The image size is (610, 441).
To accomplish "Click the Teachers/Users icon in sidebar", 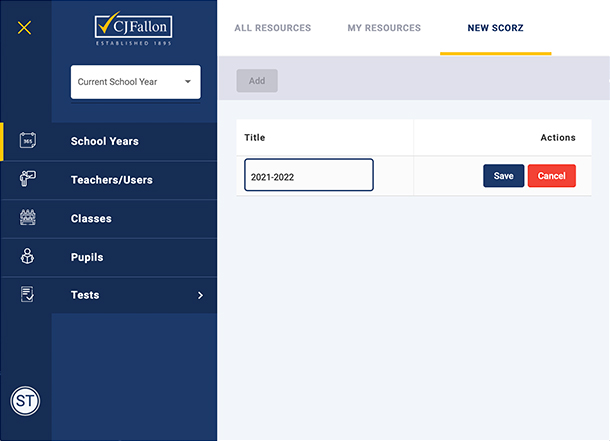I will (x=27, y=180).
